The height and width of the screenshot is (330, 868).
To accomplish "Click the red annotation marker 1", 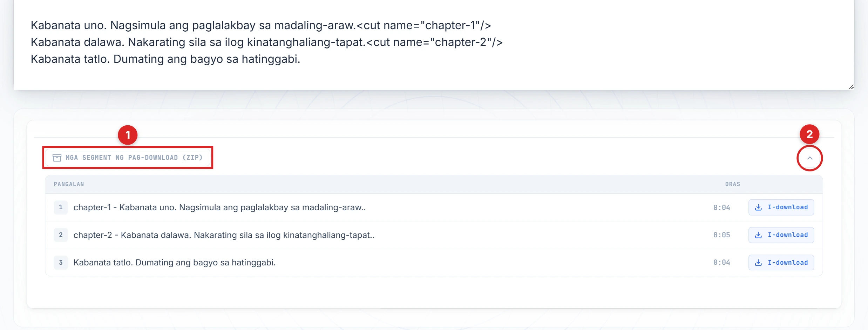I will coord(128,135).
